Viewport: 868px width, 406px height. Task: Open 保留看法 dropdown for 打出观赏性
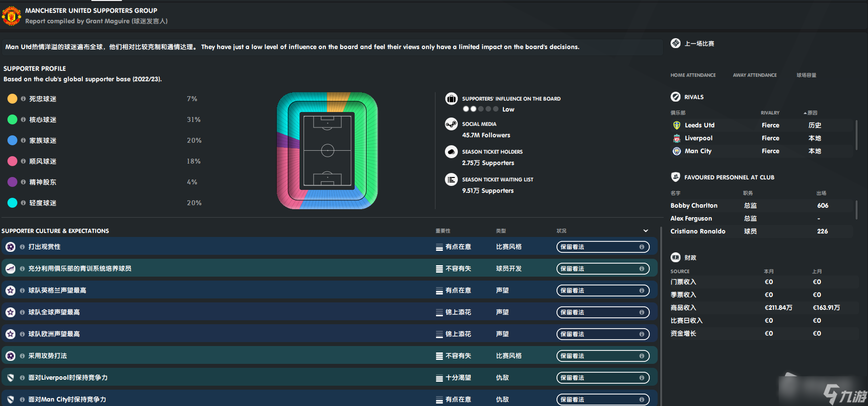click(x=603, y=247)
